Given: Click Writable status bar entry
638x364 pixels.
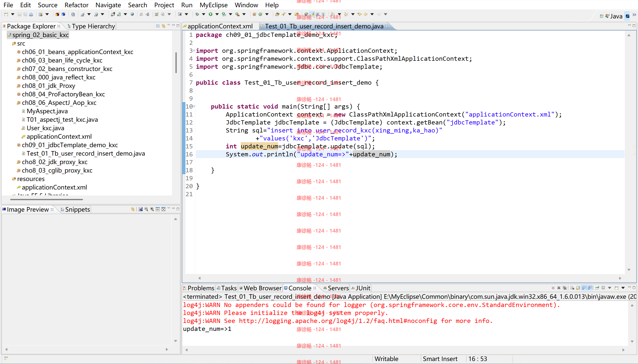Looking at the screenshot, I should coord(386,359).
